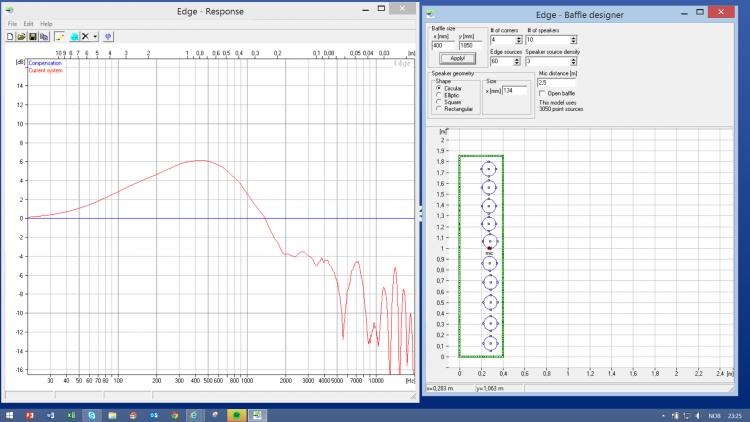Select the Rectangular shape radio button
Image resolution: width=750 pixels, height=422 pixels.
point(437,109)
